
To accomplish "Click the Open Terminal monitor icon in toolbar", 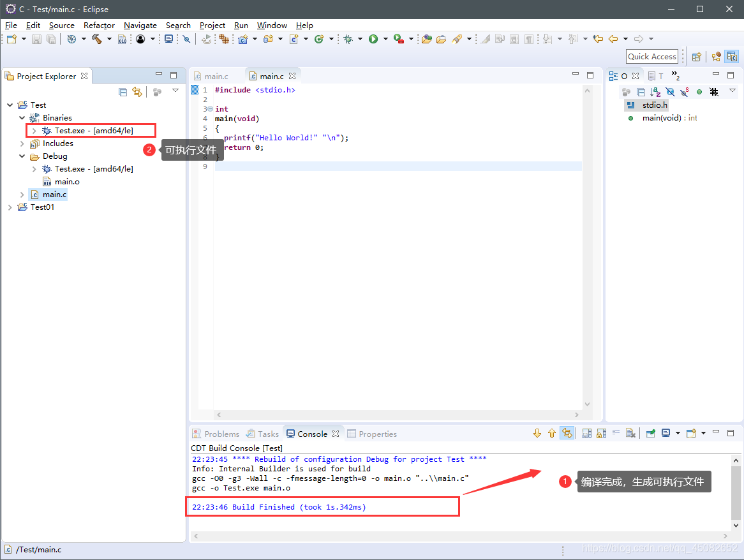I will tap(168, 39).
